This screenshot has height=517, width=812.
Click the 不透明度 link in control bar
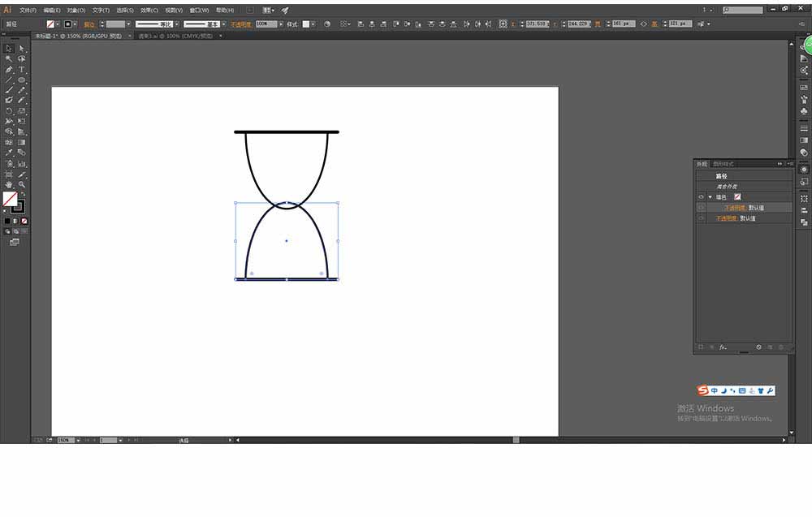(241, 24)
